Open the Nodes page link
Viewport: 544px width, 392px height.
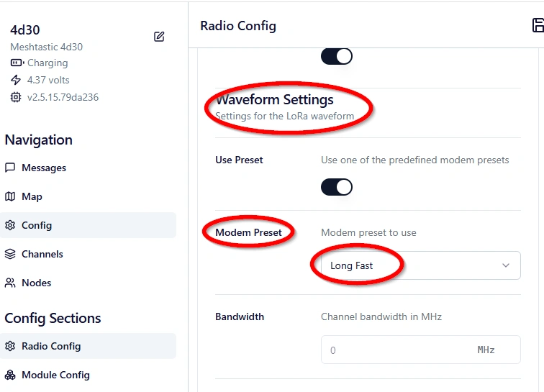point(36,283)
